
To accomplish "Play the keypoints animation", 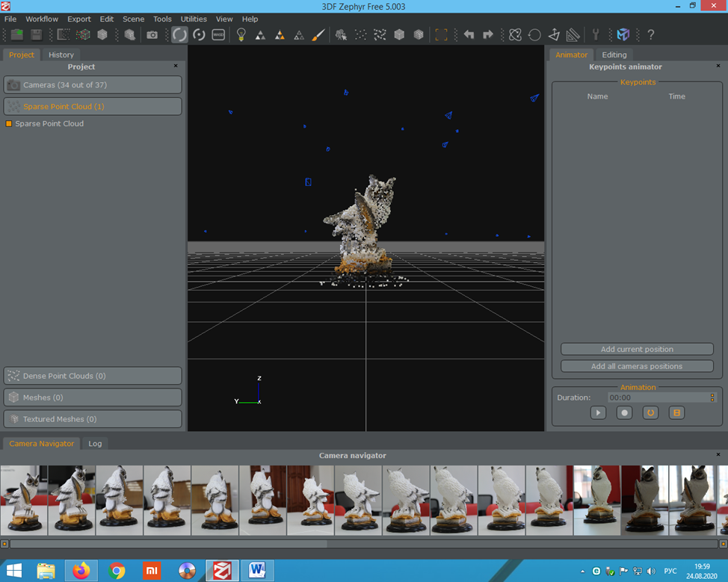I will 598,412.
